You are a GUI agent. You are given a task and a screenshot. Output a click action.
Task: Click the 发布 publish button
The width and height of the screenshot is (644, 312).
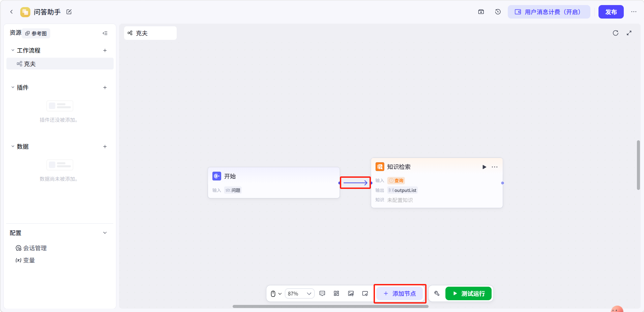611,12
